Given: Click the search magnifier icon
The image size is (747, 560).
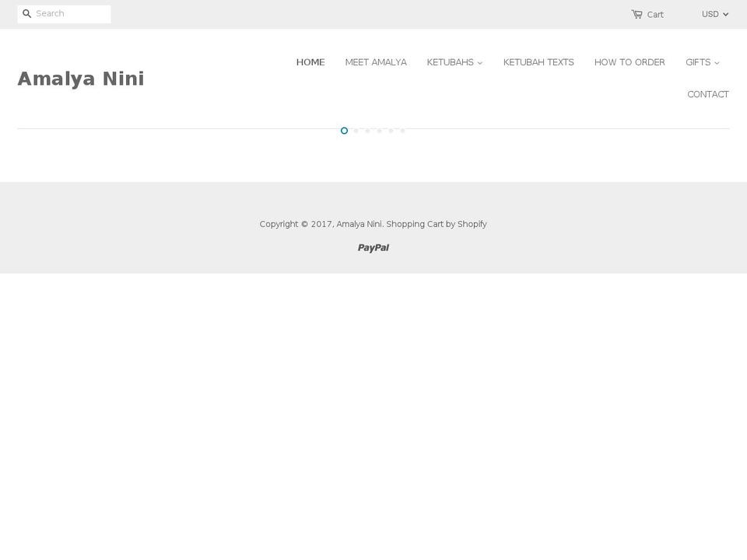Looking at the screenshot, I should (26, 13).
